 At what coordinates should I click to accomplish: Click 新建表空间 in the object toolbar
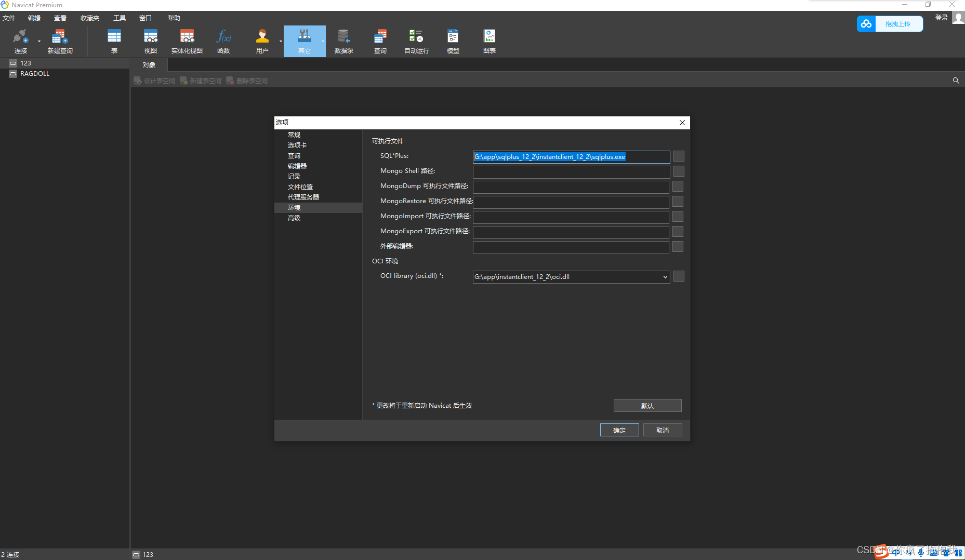pos(201,81)
